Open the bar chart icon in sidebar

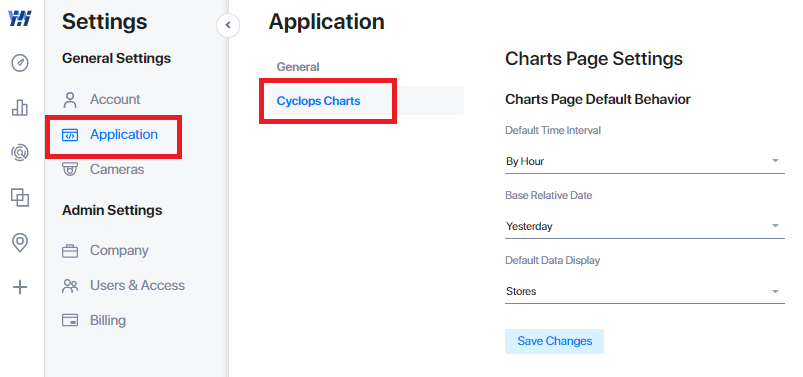tap(20, 108)
